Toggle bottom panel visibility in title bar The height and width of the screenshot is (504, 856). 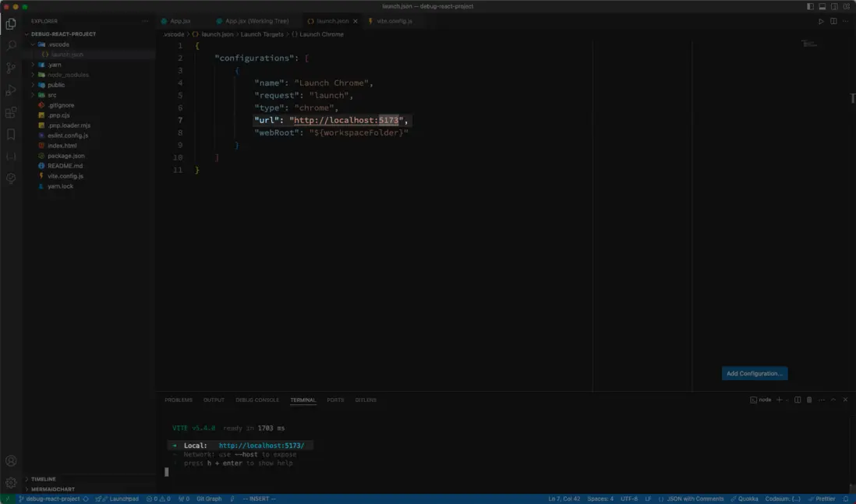tap(822, 6)
